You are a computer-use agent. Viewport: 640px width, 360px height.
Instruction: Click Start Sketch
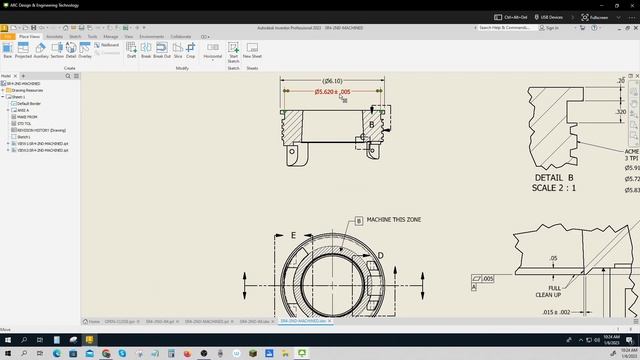coord(233,52)
